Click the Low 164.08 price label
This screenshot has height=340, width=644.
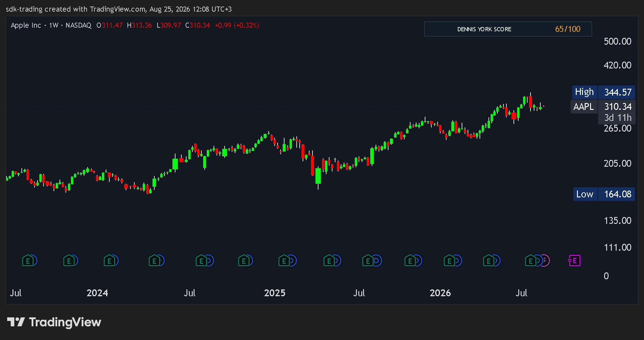(x=604, y=194)
